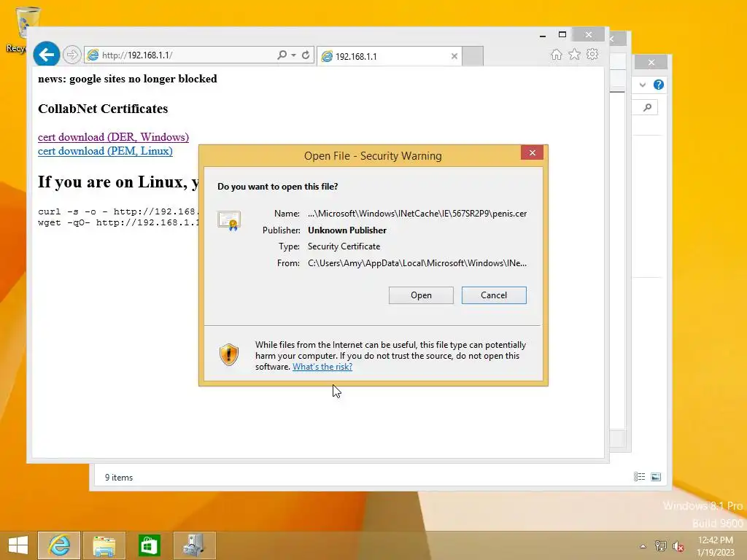Click the Security Certificate type text
Viewport: 747px width, 560px height.
pos(344,246)
